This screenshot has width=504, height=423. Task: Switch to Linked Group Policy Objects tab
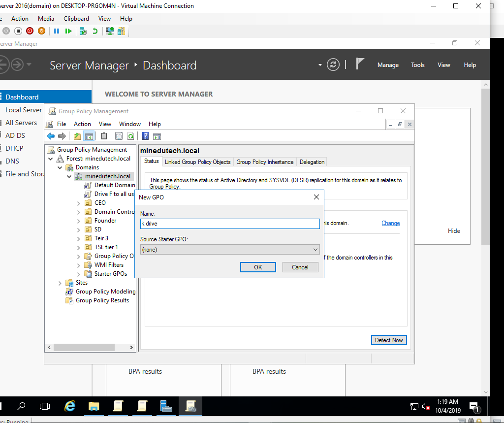click(197, 162)
